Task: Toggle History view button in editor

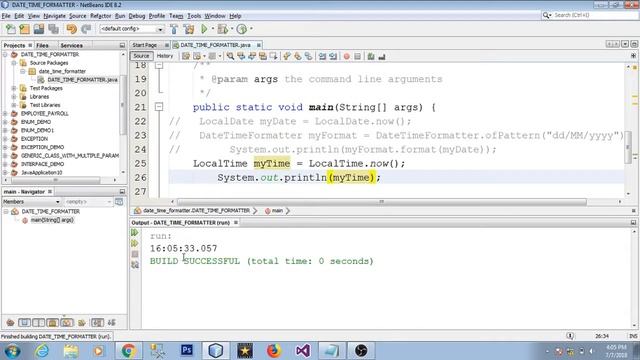Action: coord(165,56)
